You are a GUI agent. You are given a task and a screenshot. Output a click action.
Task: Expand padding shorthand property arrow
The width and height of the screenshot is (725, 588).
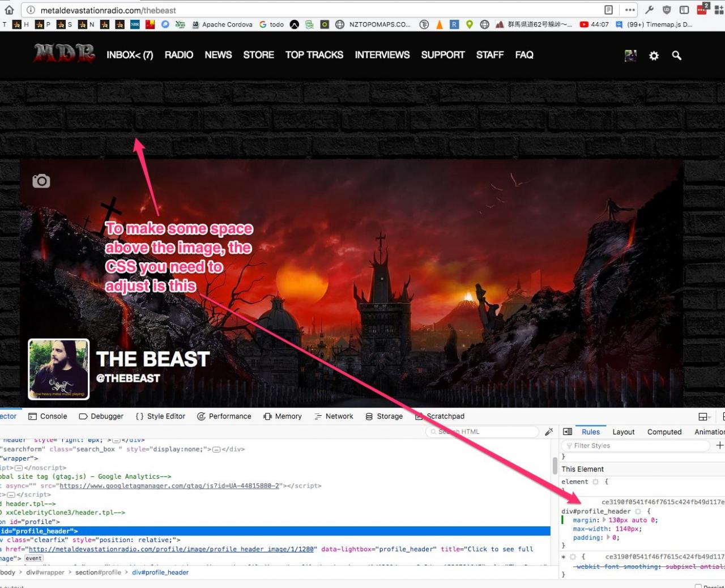[608, 538]
